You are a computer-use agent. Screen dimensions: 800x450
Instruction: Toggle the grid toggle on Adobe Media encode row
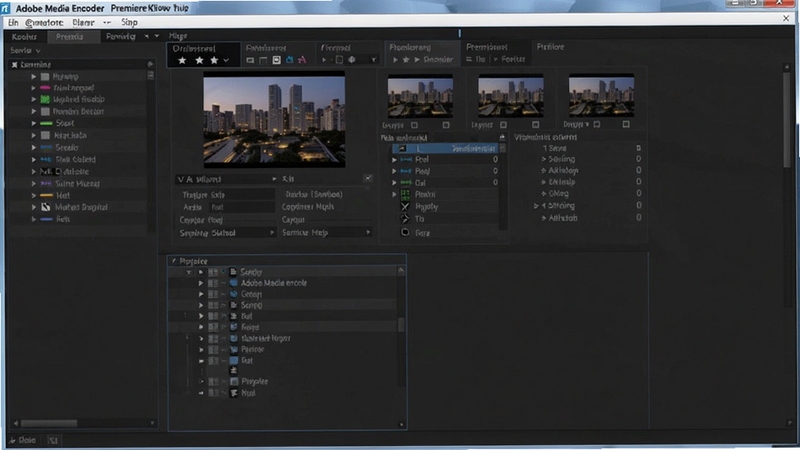(213, 283)
